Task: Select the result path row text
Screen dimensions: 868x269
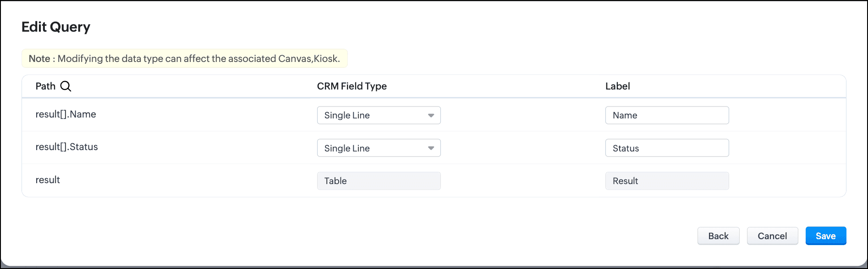Action: 48,180
